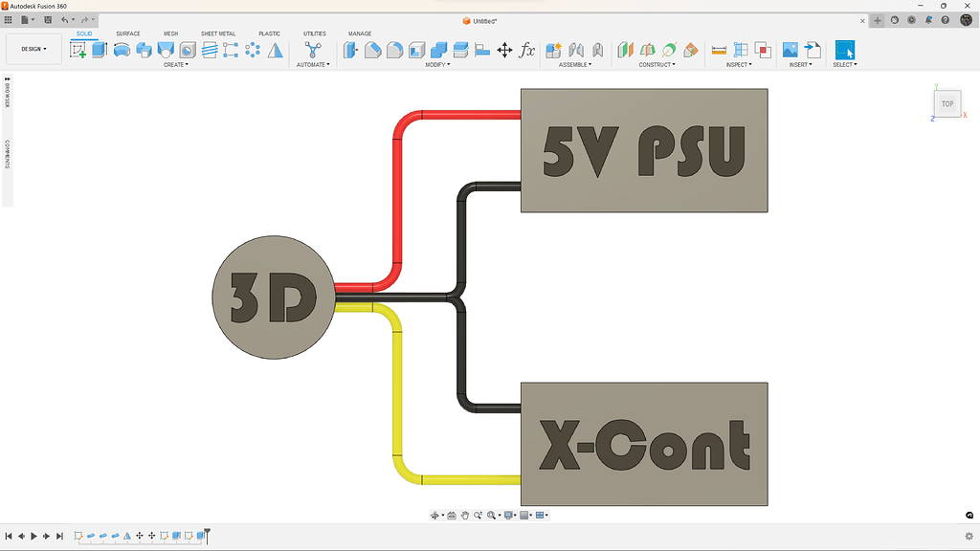980x551 pixels.
Task: Launch the Measure tool
Action: tap(718, 50)
